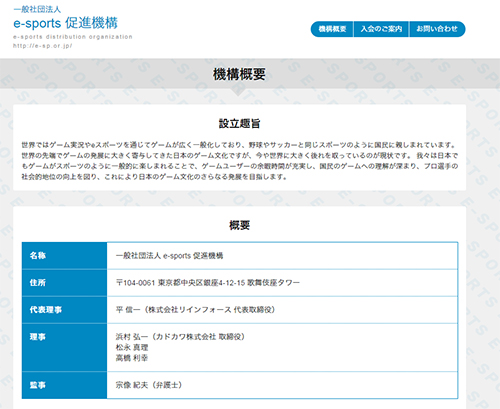
Task: Click the 理事 row header cell
Action: tap(64, 347)
